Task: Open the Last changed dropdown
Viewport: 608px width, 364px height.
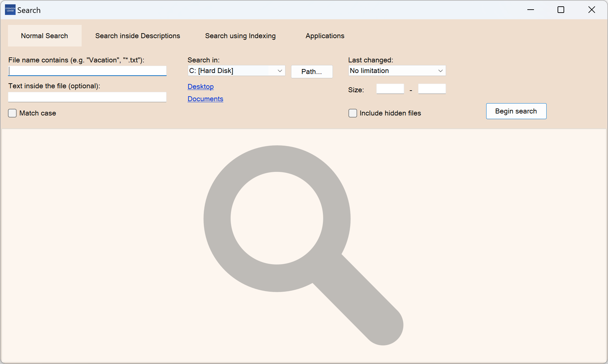Action: 397,71
